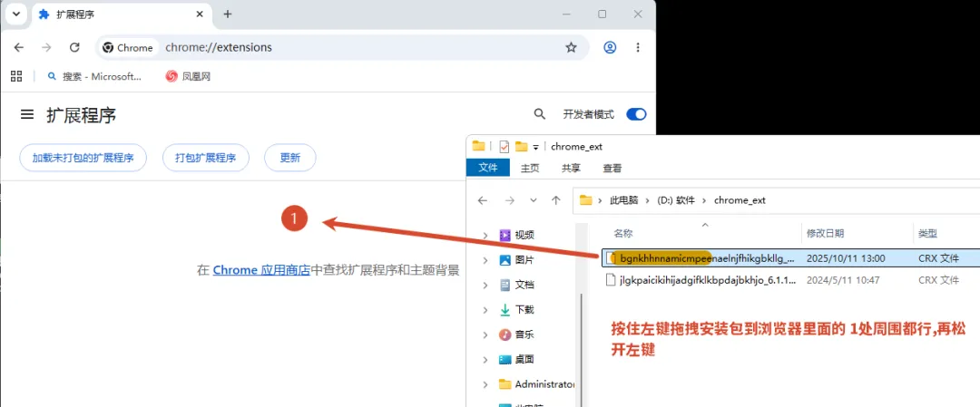Go back using Chrome back arrow
The height and width of the screenshot is (407, 980).
coord(19,47)
